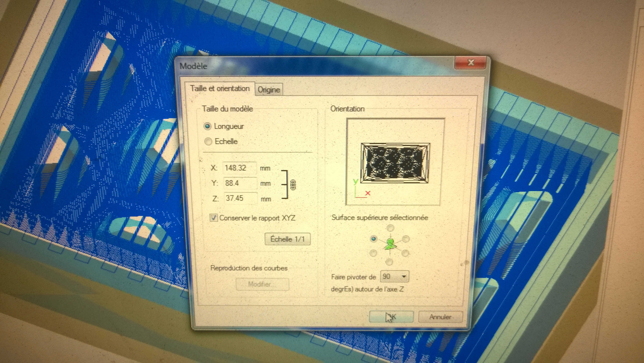The image size is (644, 363).
Task: Select the currently selected upper-left surface radio
Action: (373, 238)
